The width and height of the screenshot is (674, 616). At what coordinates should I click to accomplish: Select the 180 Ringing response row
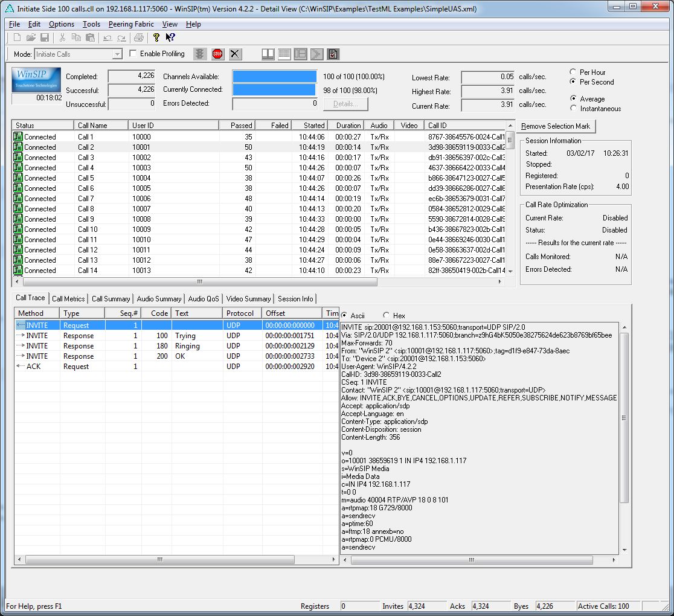177,346
